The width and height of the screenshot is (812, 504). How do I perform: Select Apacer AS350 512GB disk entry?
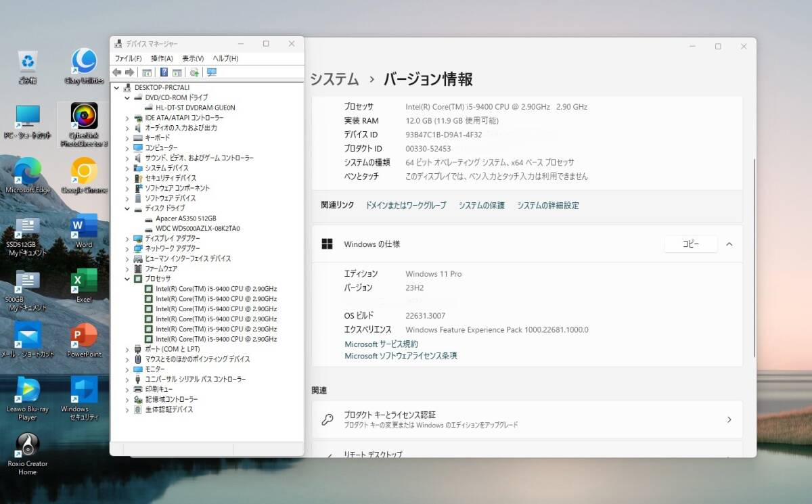tap(185, 219)
